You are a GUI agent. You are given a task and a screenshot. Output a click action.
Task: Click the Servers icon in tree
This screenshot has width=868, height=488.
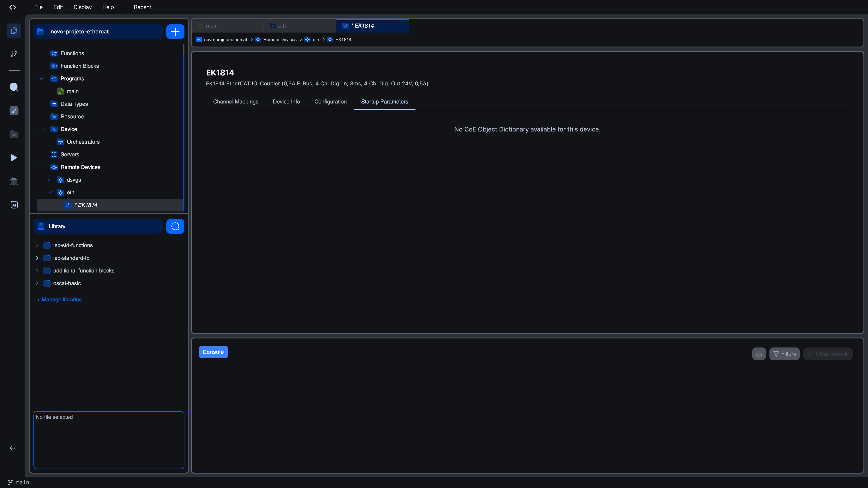pos(54,155)
